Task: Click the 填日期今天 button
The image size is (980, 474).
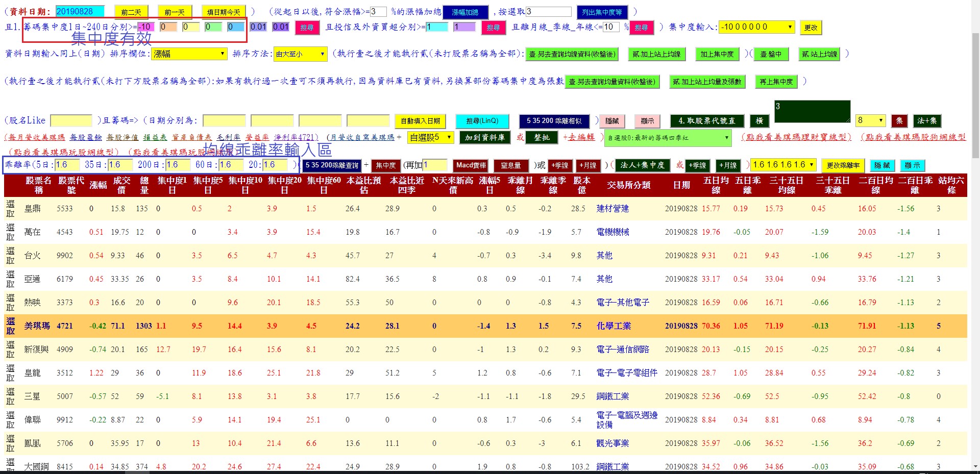Action: [224, 12]
